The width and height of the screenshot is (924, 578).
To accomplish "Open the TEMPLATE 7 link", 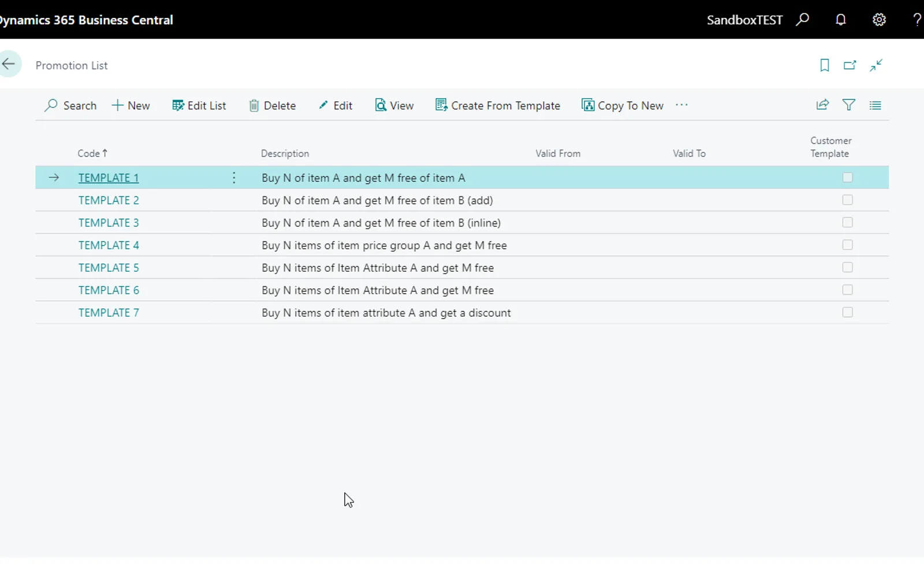I will [x=109, y=313].
